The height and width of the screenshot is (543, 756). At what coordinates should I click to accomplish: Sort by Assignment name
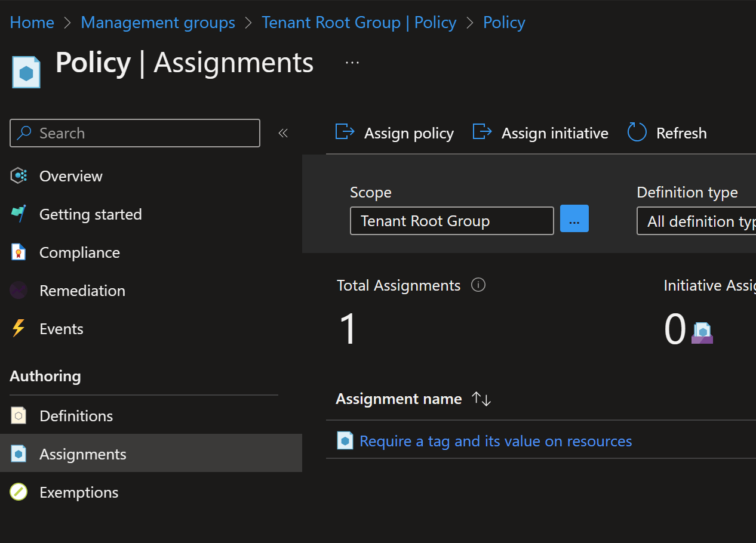[x=481, y=399]
